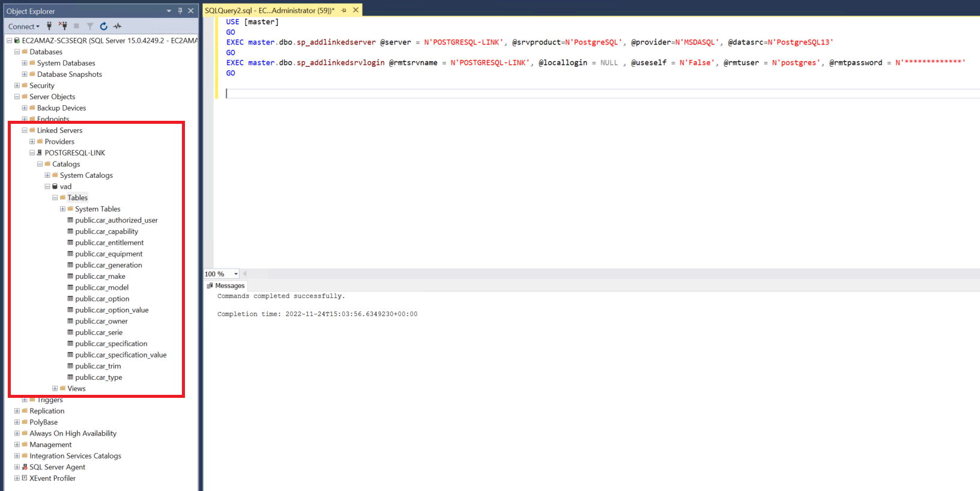
Task: Expand Backup Devices folder
Action: [x=25, y=108]
